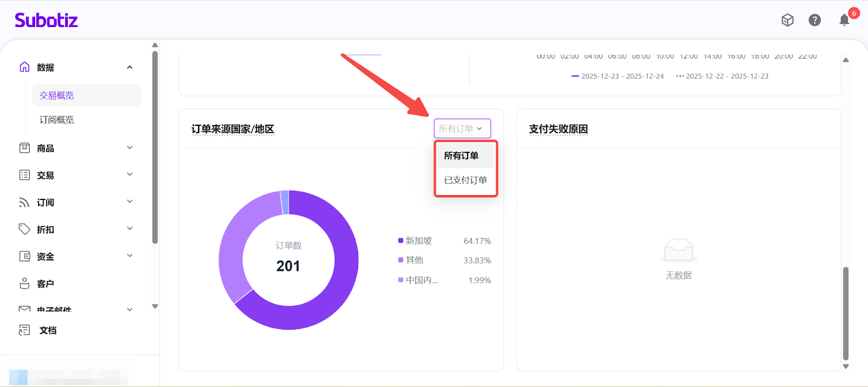Image resolution: width=868 pixels, height=387 pixels.
Task: Expand the 商品 menu chevron
Action: coord(130,148)
